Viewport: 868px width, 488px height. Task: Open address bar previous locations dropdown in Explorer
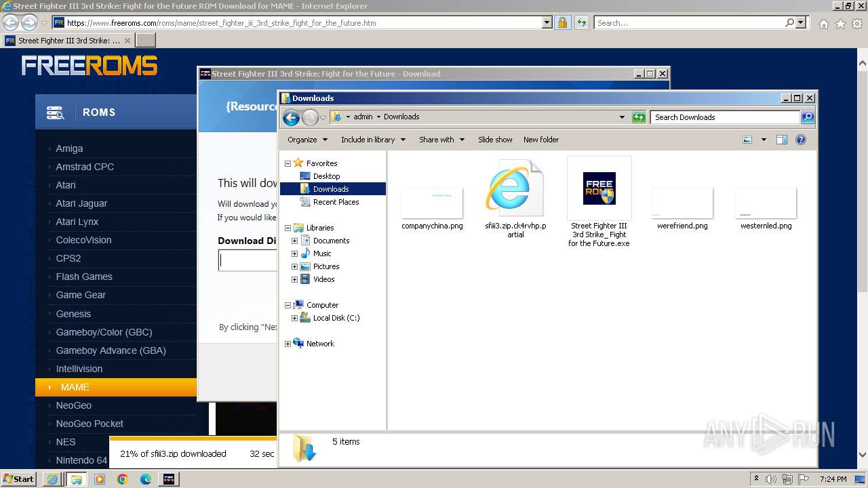[622, 117]
